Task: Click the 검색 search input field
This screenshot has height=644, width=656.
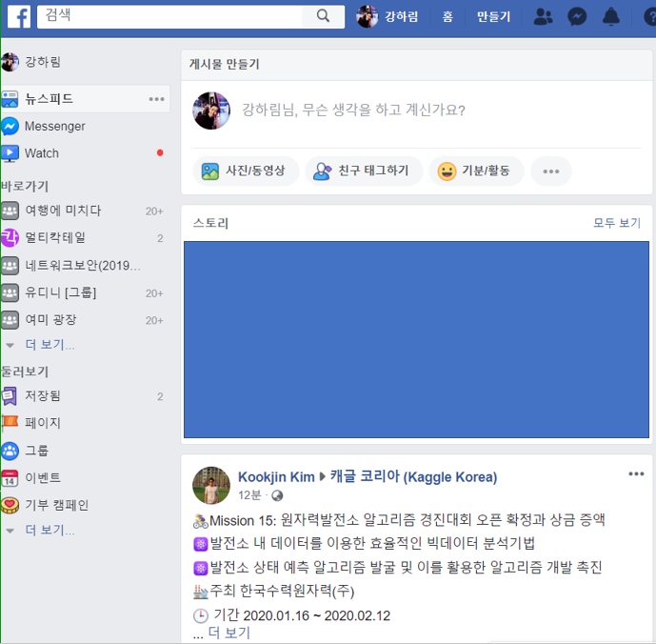Action: pos(169,17)
